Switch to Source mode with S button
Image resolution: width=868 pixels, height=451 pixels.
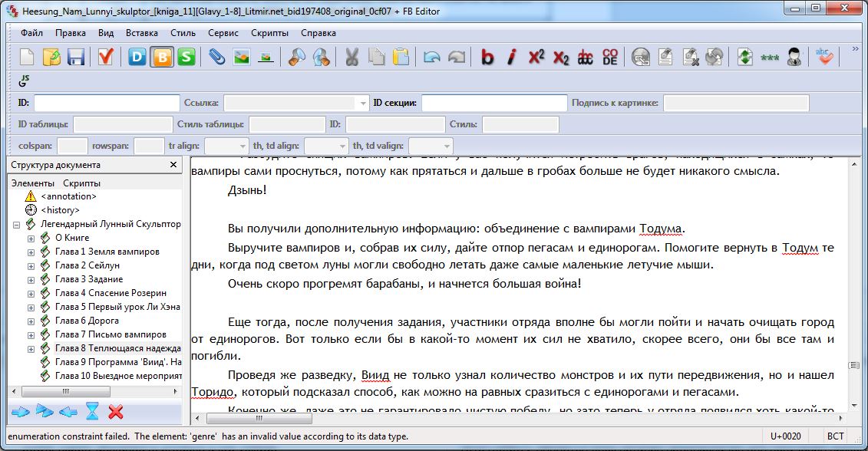click(x=186, y=57)
